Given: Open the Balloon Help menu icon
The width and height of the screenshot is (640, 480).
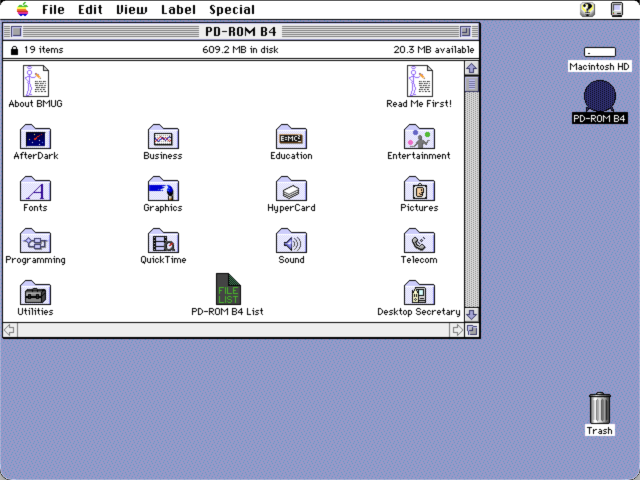Looking at the screenshot, I should pos(588,9).
